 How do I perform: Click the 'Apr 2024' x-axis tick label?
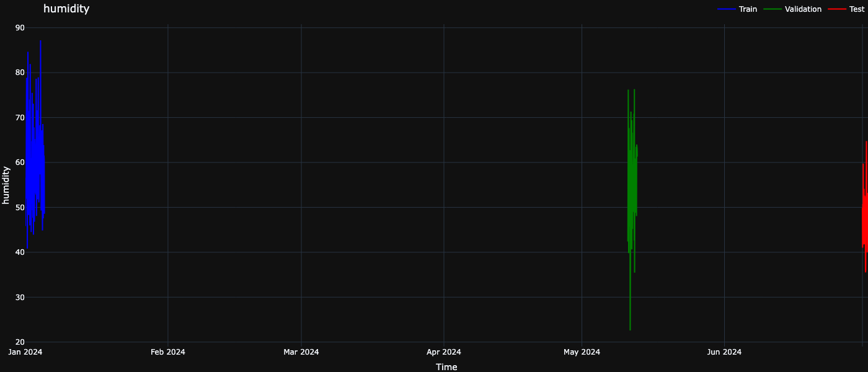pos(444,352)
